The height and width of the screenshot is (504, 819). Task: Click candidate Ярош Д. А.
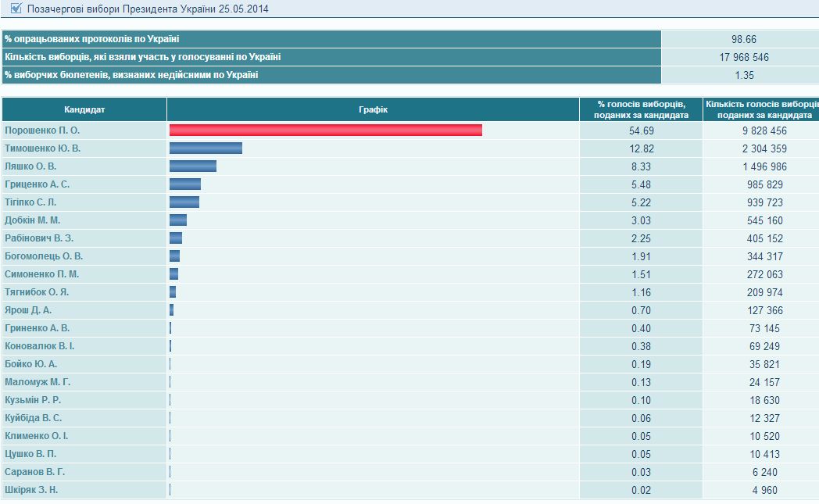click(x=28, y=310)
